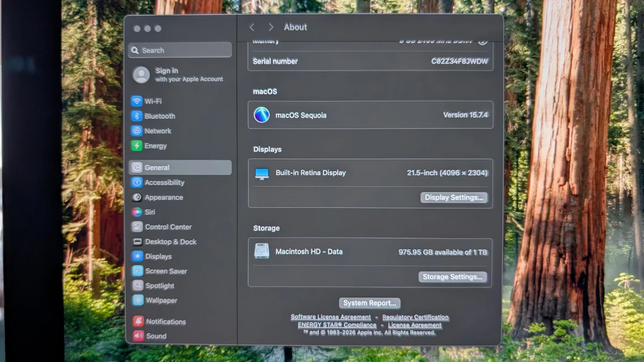Click the Screen Saver icon
644x362 pixels.
coord(138,271)
